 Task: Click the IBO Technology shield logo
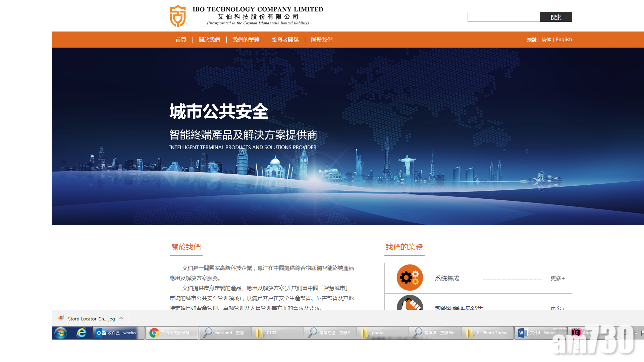pos(178,16)
